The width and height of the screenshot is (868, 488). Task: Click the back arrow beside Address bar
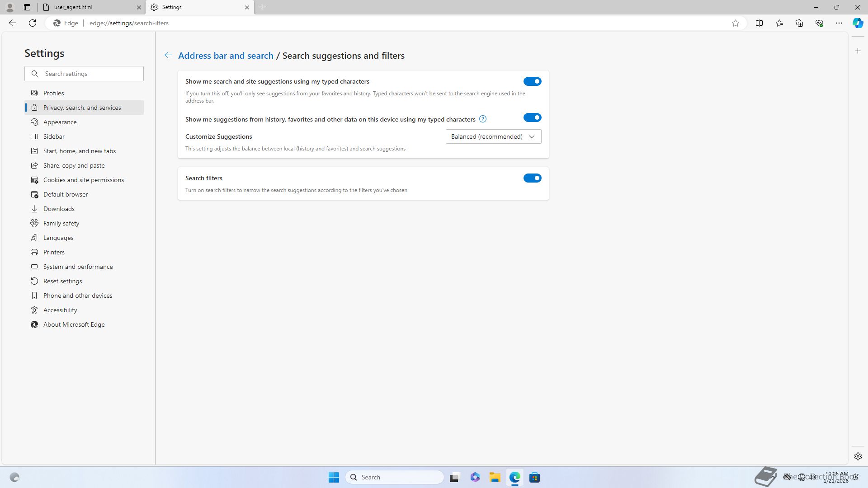[x=168, y=55]
